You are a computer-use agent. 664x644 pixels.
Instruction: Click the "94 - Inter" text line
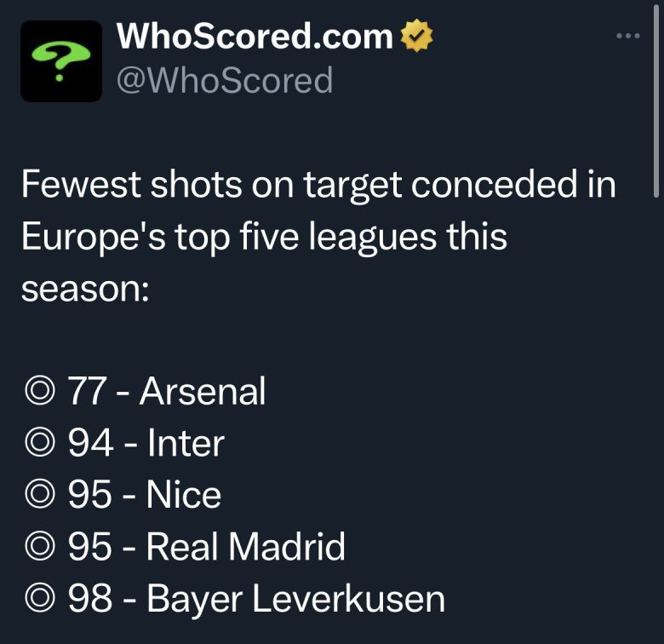145,444
